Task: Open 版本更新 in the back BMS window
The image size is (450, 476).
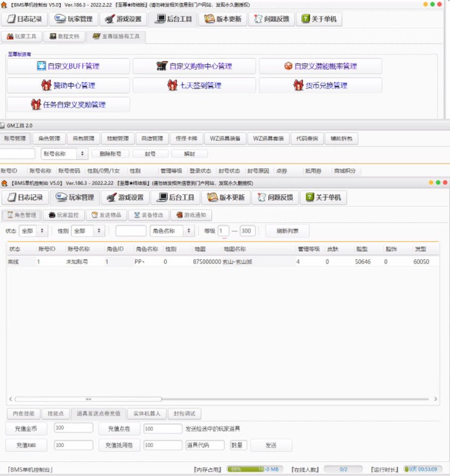Action: click(x=222, y=19)
